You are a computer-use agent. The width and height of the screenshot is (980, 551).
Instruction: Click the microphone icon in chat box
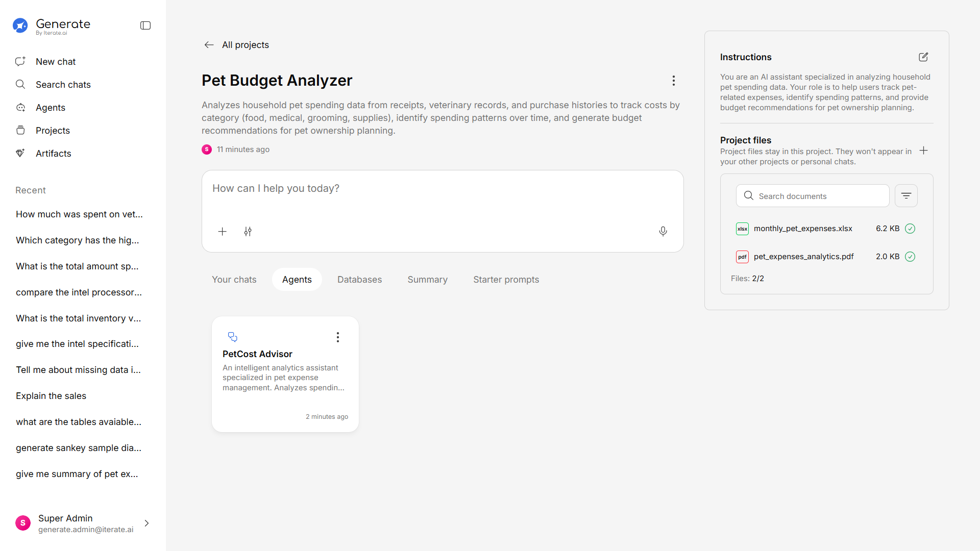pos(663,232)
